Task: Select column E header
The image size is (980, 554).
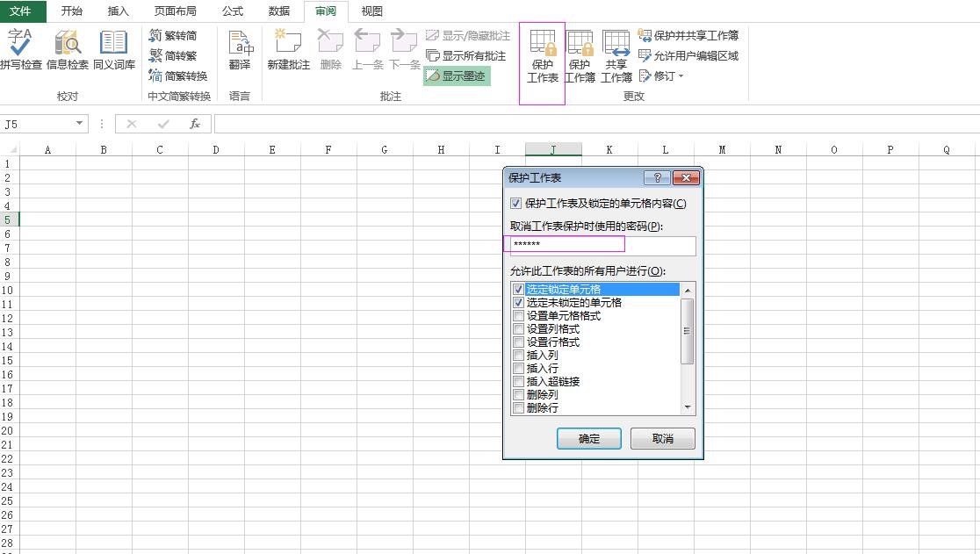Action: (x=272, y=150)
